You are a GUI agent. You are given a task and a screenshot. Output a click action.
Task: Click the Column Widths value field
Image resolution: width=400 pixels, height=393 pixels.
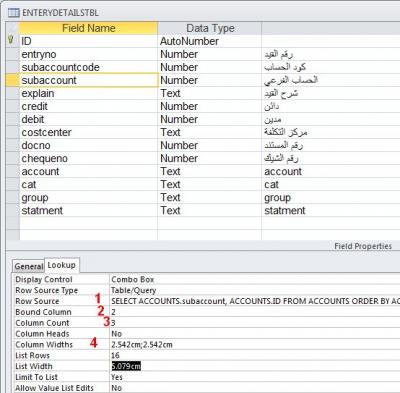point(255,344)
